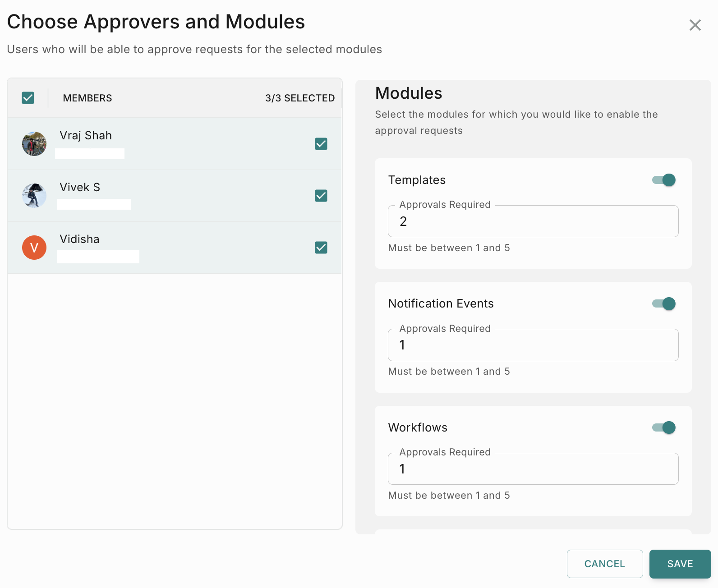The image size is (718, 588).
Task: Click Vidisha's orange avatar icon
Action: pos(34,248)
